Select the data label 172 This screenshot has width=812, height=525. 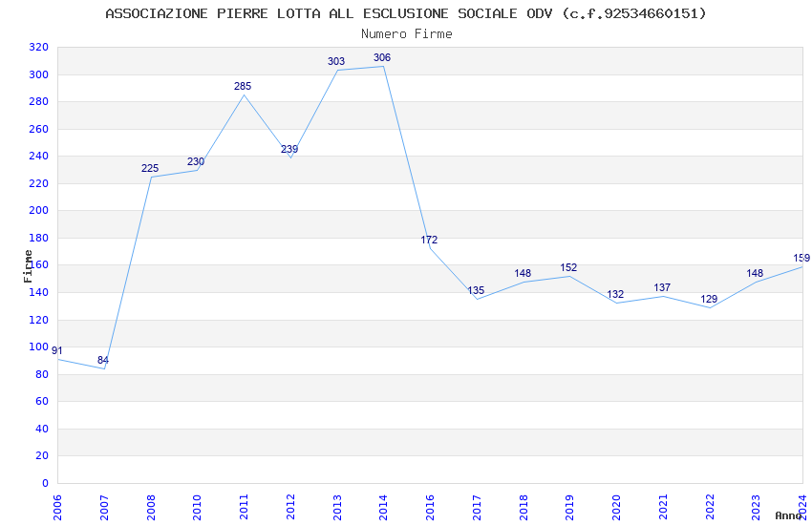pyautogui.click(x=429, y=240)
